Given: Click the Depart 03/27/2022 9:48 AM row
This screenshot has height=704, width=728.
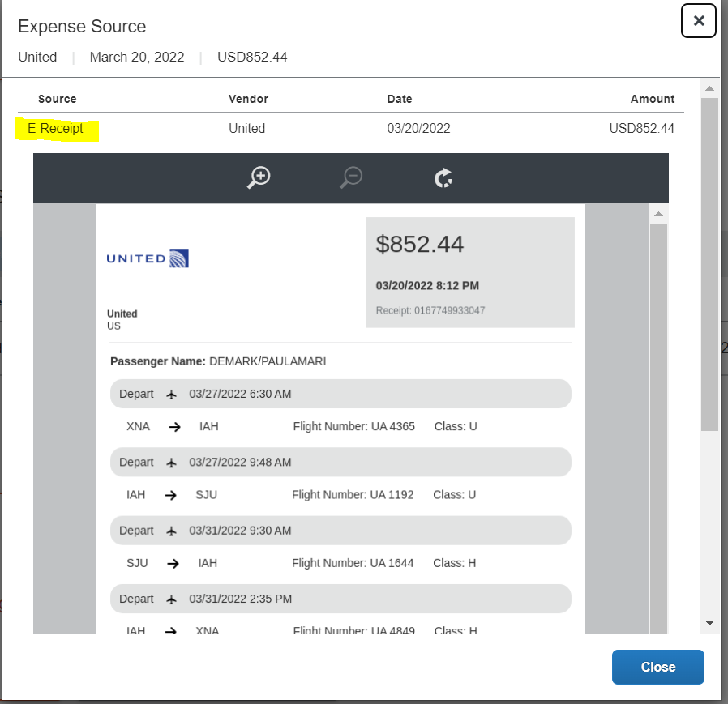Looking at the screenshot, I should click(x=340, y=463).
